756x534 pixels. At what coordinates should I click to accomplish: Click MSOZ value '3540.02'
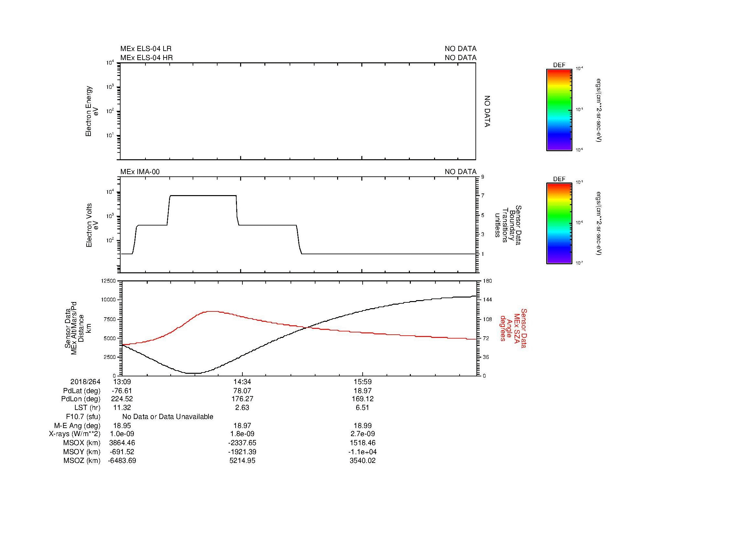tap(363, 461)
